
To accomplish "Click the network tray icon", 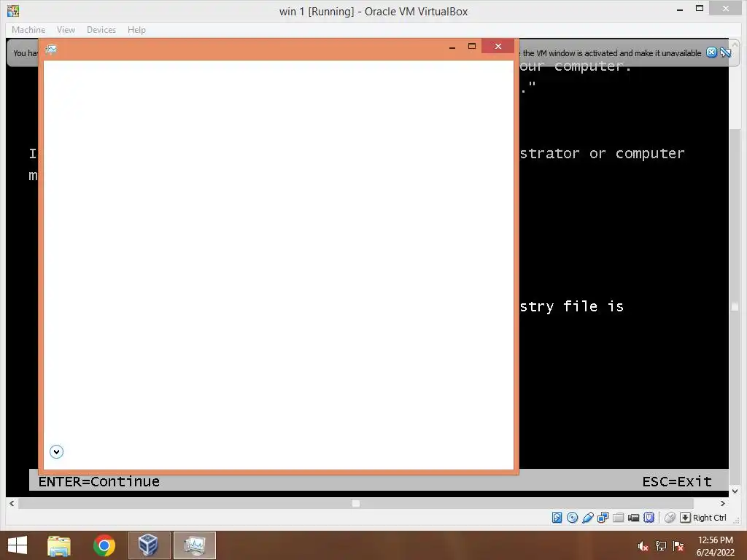I will 661,546.
